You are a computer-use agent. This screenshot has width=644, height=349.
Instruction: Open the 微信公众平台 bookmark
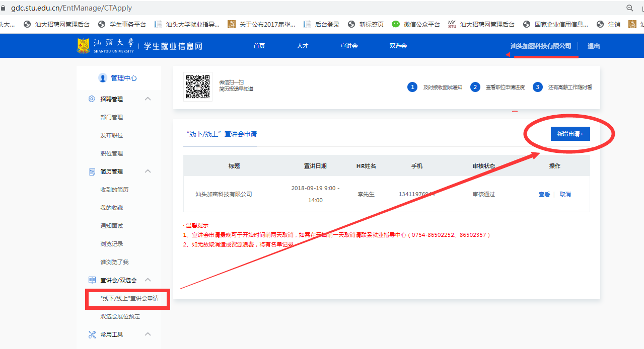(x=416, y=24)
